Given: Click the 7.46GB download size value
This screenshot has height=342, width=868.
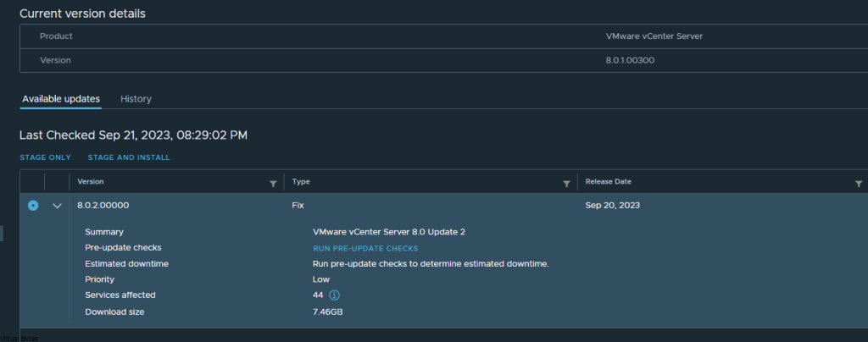Looking at the screenshot, I should [328, 312].
